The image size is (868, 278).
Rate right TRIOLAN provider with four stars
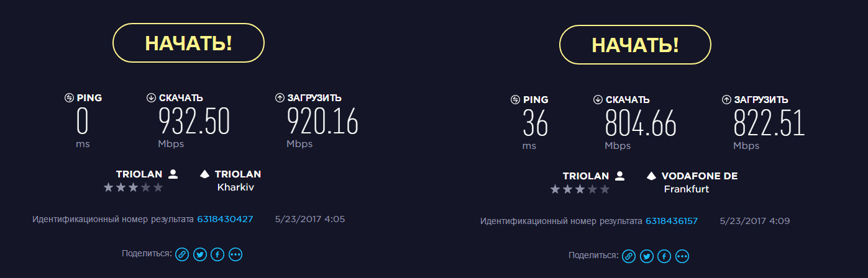(593, 189)
